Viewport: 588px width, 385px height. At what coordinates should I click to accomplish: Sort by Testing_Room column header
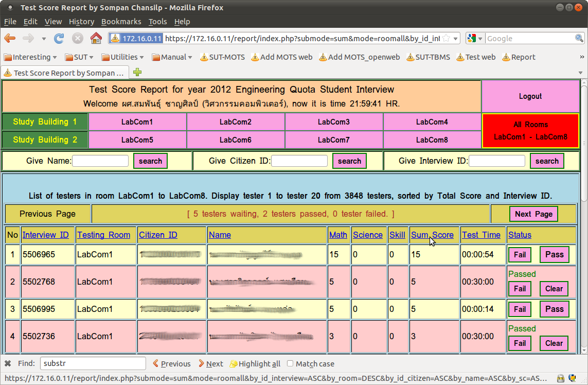(104, 235)
